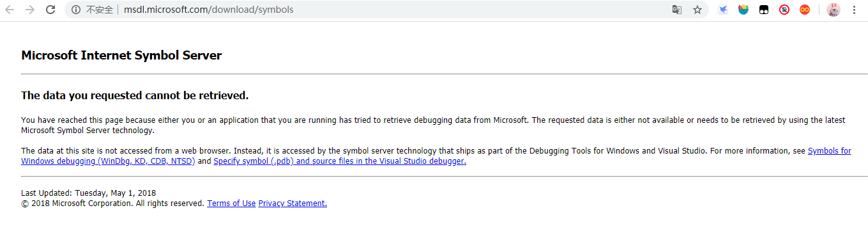This screenshot has width=868, height=231.
Task: Reload the page with the refresh icon
Action: (50, 10)
